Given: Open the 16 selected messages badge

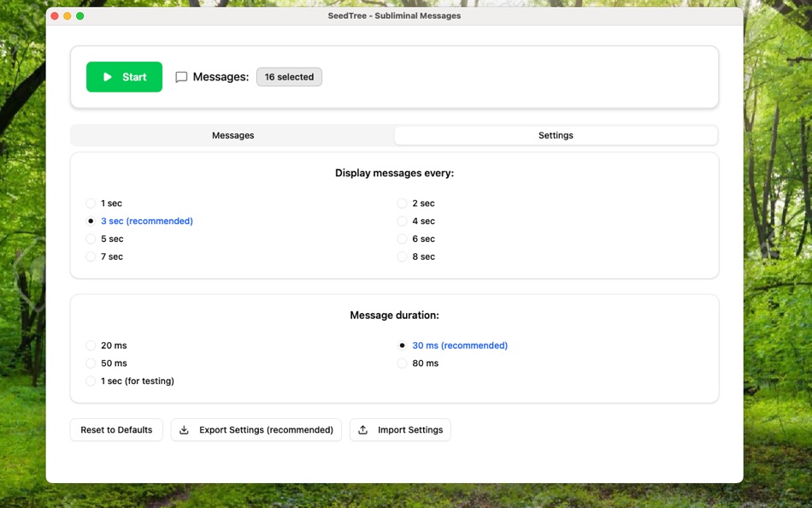Looking at the screenshot, I should [289, 76].
